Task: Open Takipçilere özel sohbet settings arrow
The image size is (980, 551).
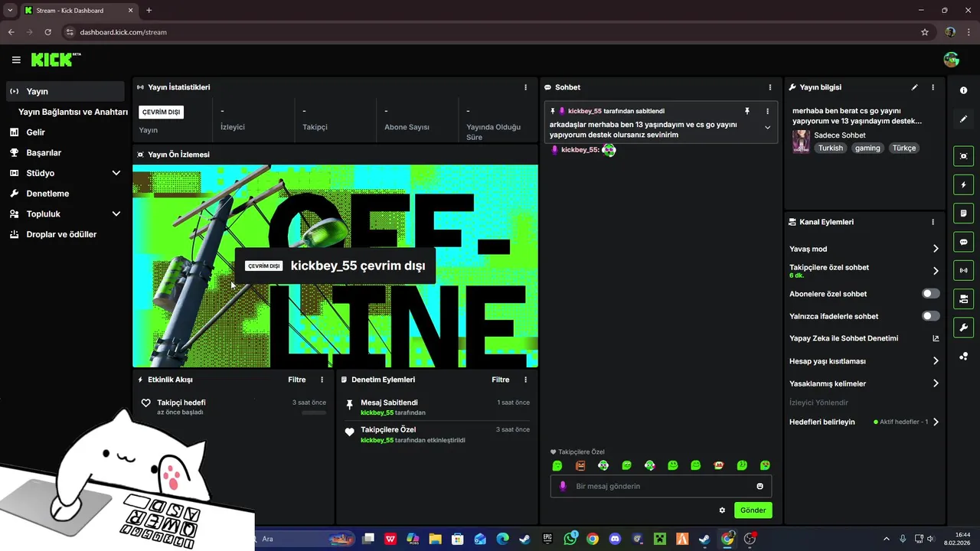Action: [935, 271]
